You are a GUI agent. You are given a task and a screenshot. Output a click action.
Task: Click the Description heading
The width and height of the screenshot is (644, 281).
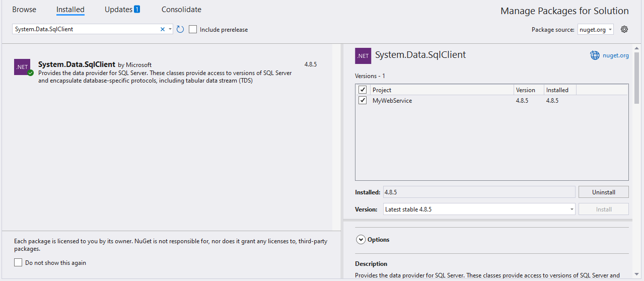coord(371,263)
